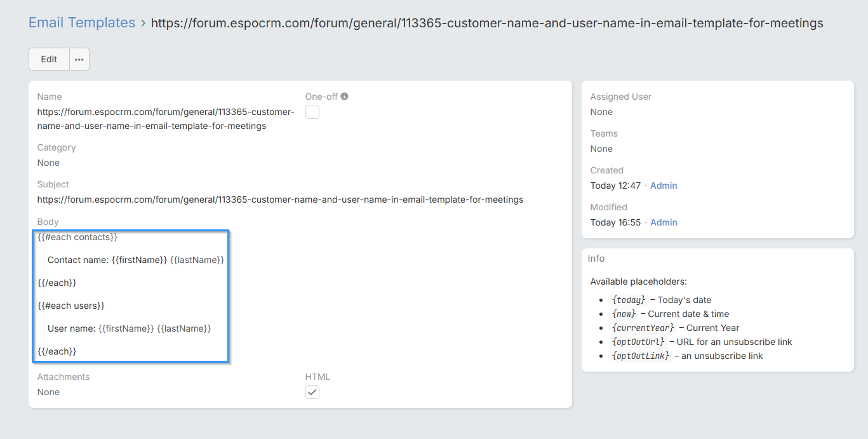868x439 pixels.
Task: Open Admin link under Created
Action: pos(664,186)
